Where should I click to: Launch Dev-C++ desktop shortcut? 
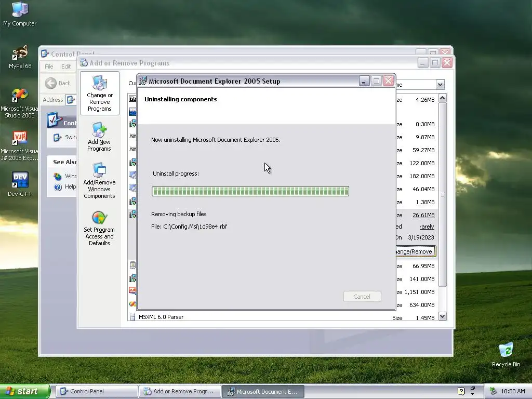[20, 184]
